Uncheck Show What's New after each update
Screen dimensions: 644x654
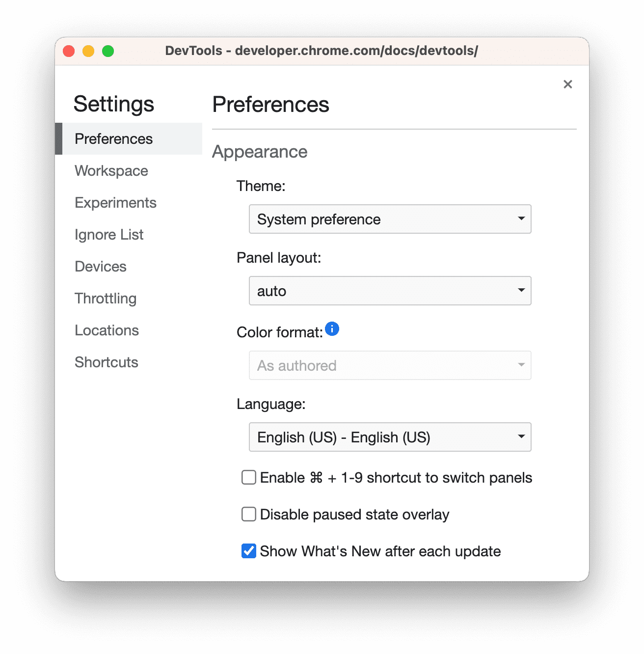coord(248,551)
